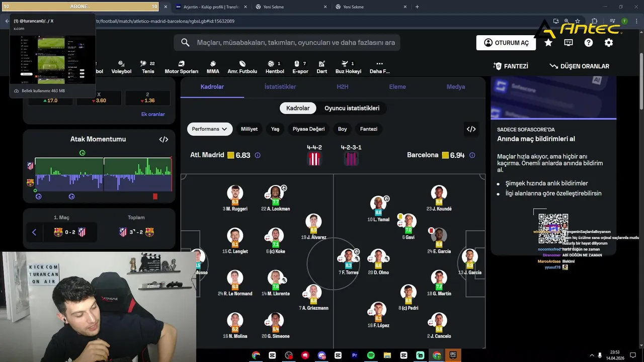This screenshot has height=362, width=644.
Task: Click the embed code icon beside Atak Momentumu
Action: click(164, 139)
